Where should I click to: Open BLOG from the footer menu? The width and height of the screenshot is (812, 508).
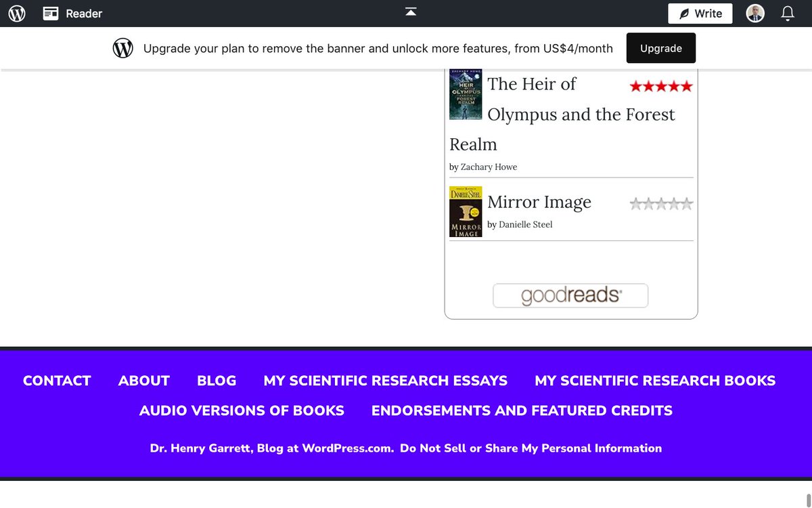pos(217,381)
